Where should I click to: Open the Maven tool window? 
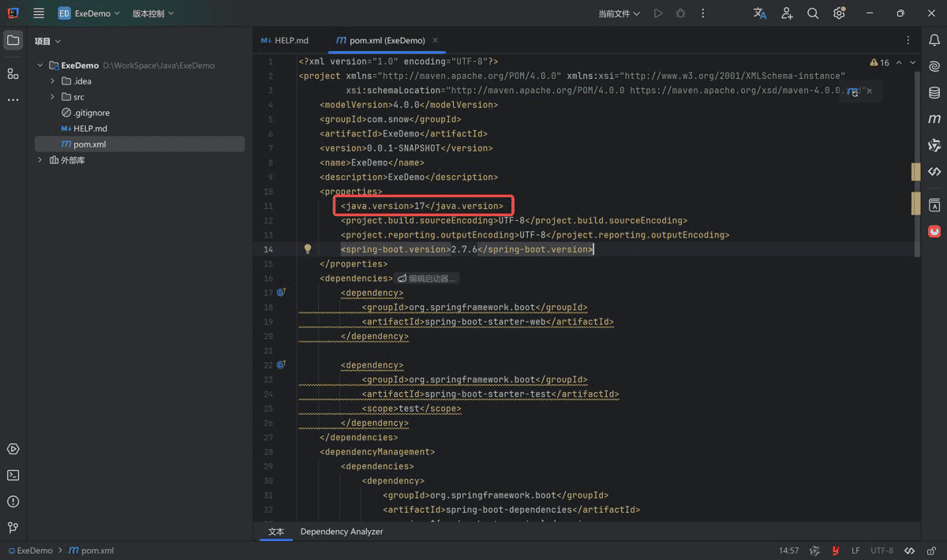(x=934, y=119)
